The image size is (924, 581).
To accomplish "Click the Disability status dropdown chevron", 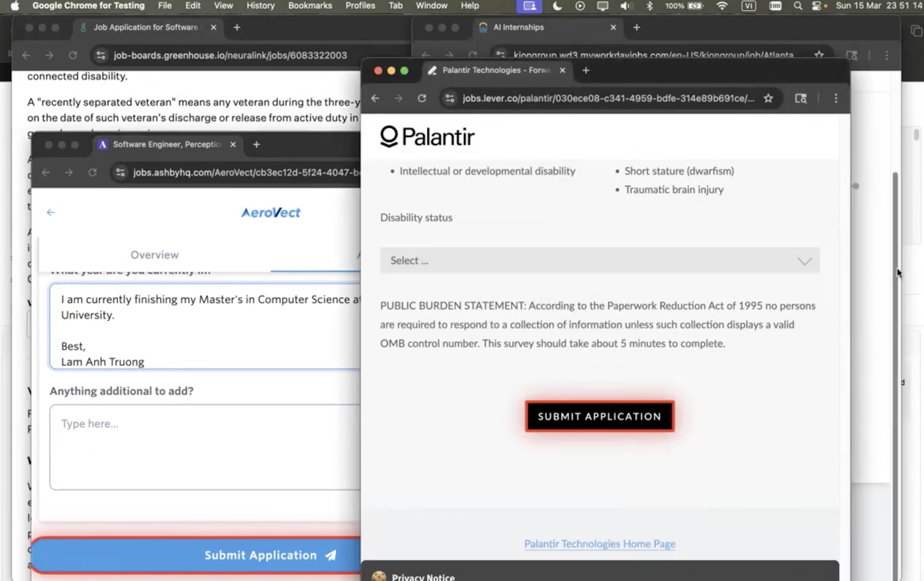I will tap(804, 261).
